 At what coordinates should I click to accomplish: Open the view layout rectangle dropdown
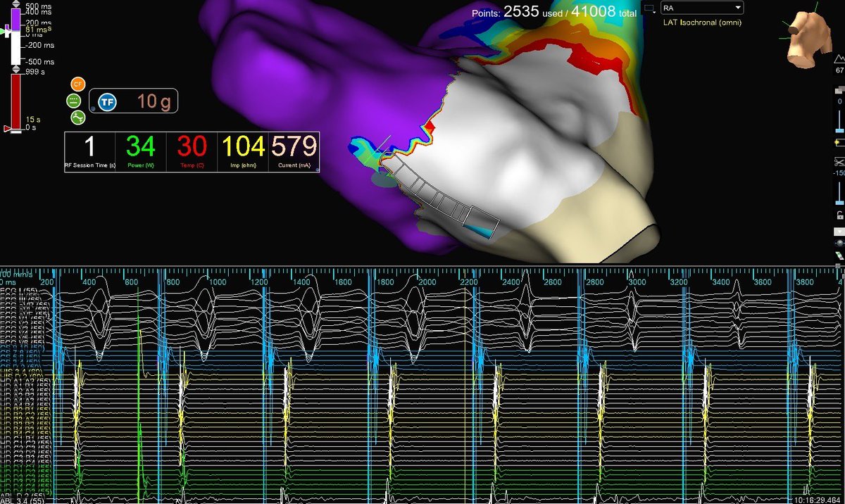(649, 8)
